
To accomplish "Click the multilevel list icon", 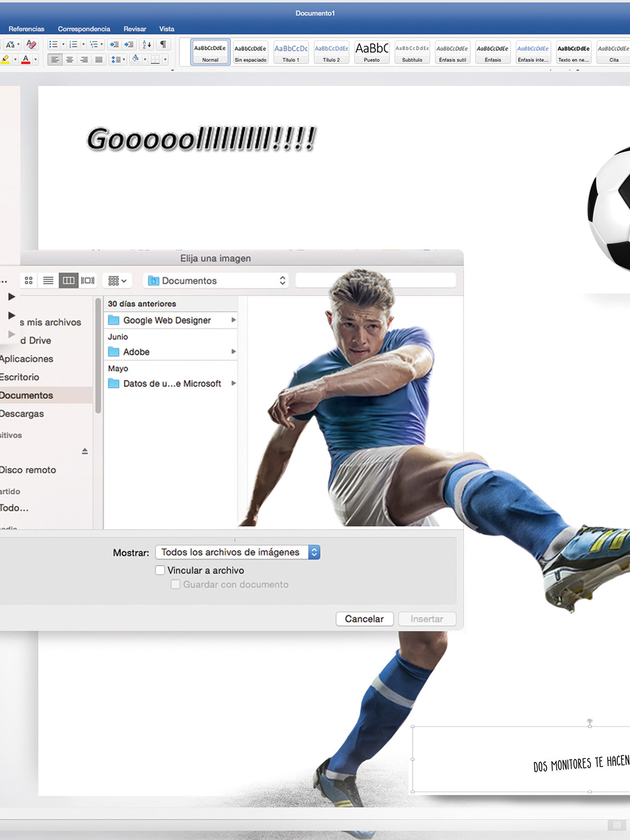I will [94, 45].
